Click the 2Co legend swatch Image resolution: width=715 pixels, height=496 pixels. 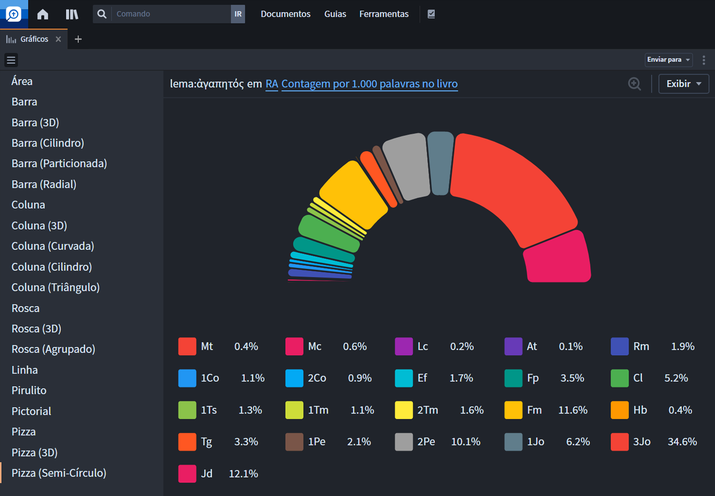tap(294, 378)
